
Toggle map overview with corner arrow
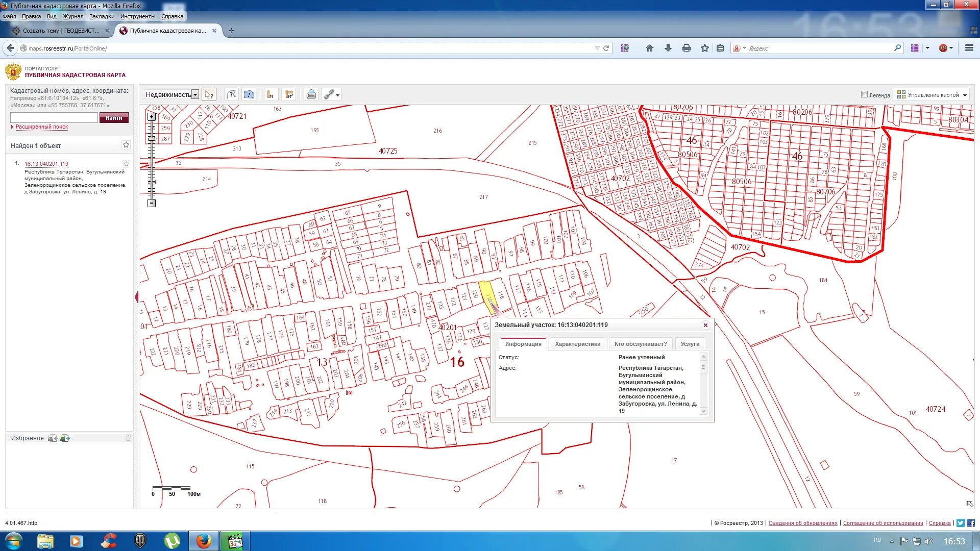[x=969, y=504]
